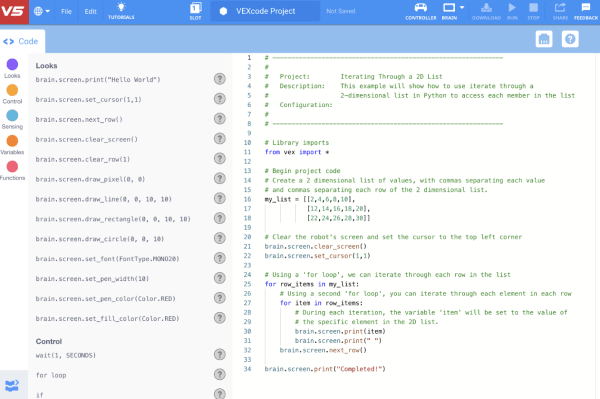Screen dimensions: 600x399
Task: Open the Edit menu
Action: tap(90, 11)
